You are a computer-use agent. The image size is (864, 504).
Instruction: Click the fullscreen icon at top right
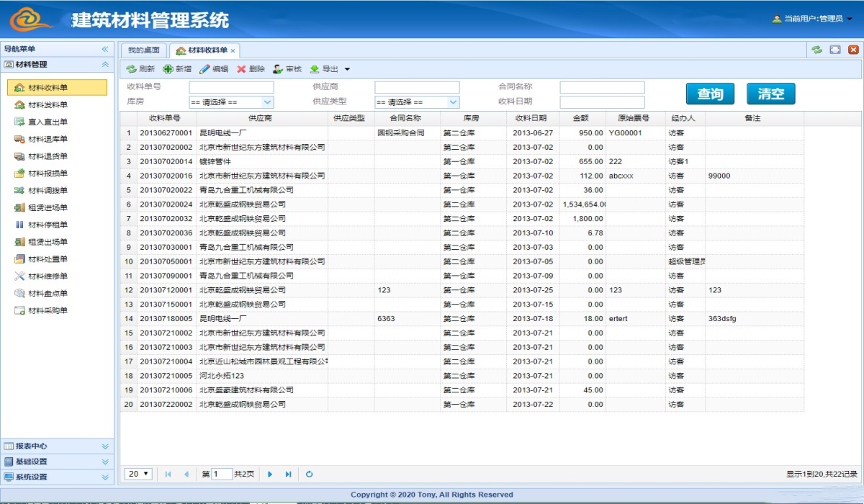click(835, 50)
